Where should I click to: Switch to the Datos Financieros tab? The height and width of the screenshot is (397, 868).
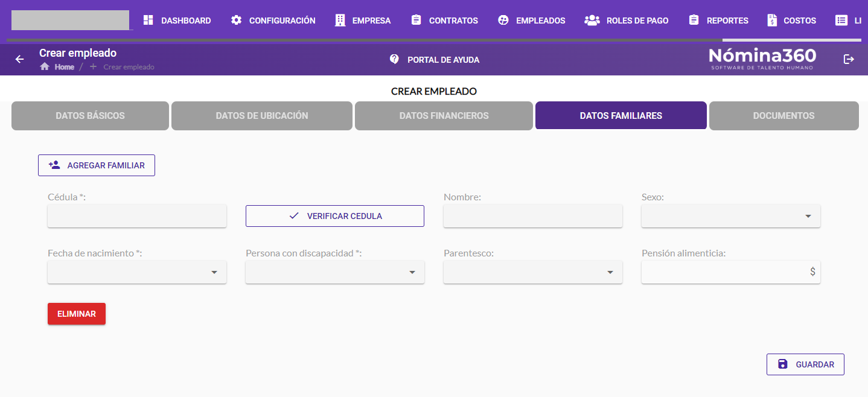point(444,116)
